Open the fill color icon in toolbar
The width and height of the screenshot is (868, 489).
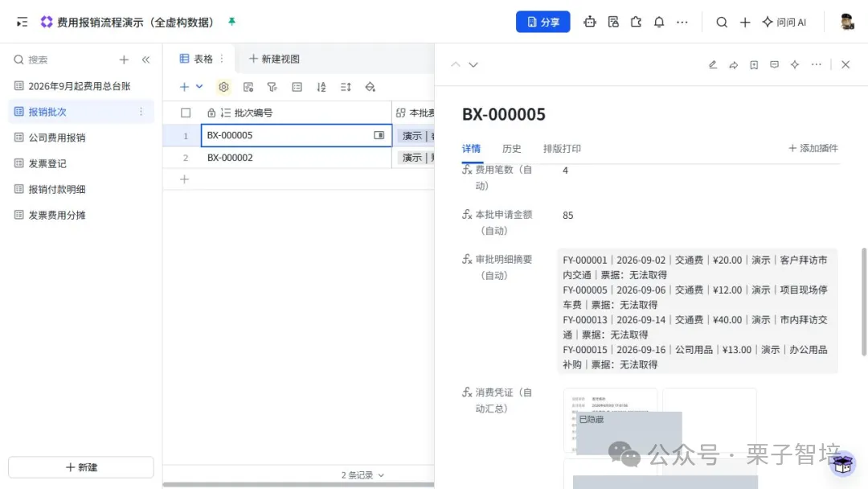click(370, 87)
